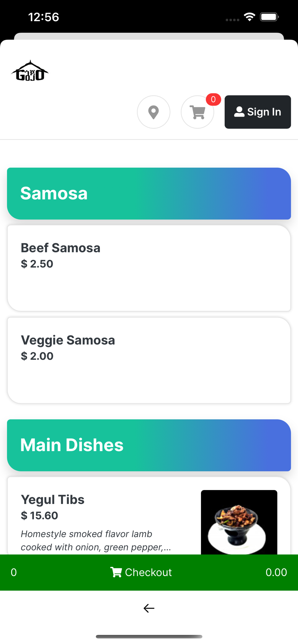This screenshot has width=298, height=644.
Task: Select the Samosa category header
Action: [149, 194]
